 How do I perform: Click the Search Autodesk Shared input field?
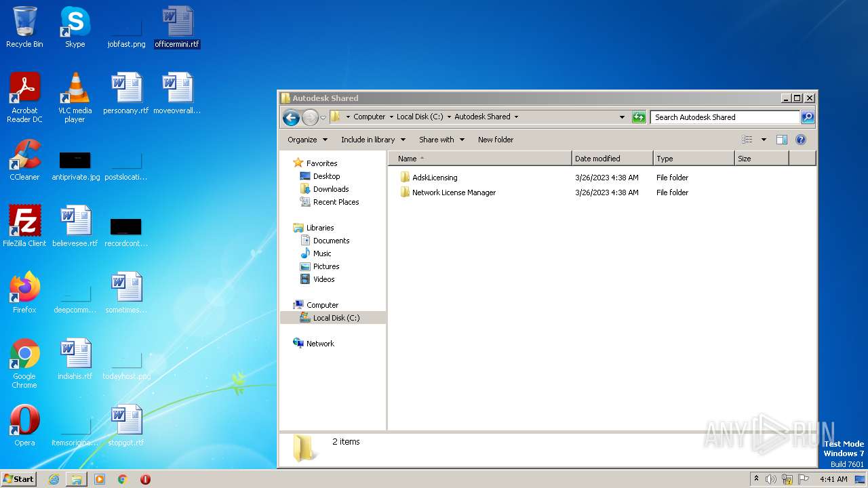tap(725, 117)
